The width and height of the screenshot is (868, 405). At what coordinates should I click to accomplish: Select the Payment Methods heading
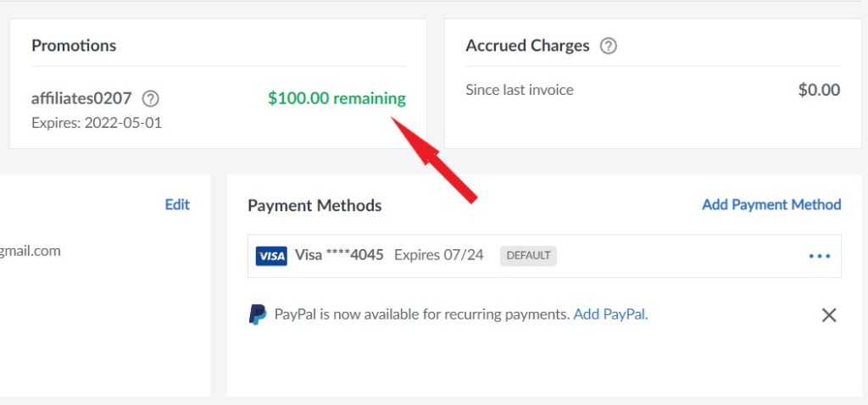pyautogui.click(x=314, y=205)
